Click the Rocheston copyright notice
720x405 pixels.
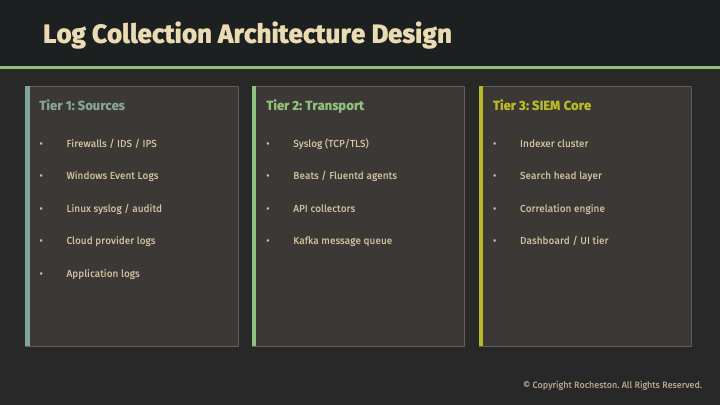pos(612,385)
